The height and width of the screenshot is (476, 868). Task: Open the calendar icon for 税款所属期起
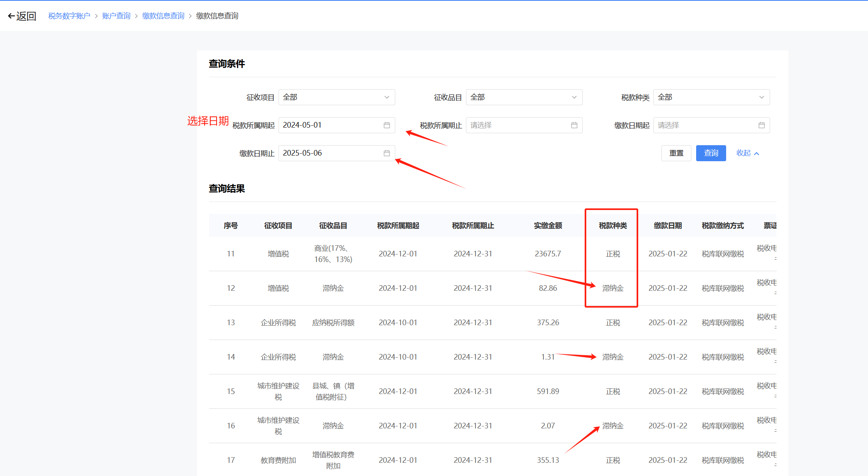pos(386,125)
